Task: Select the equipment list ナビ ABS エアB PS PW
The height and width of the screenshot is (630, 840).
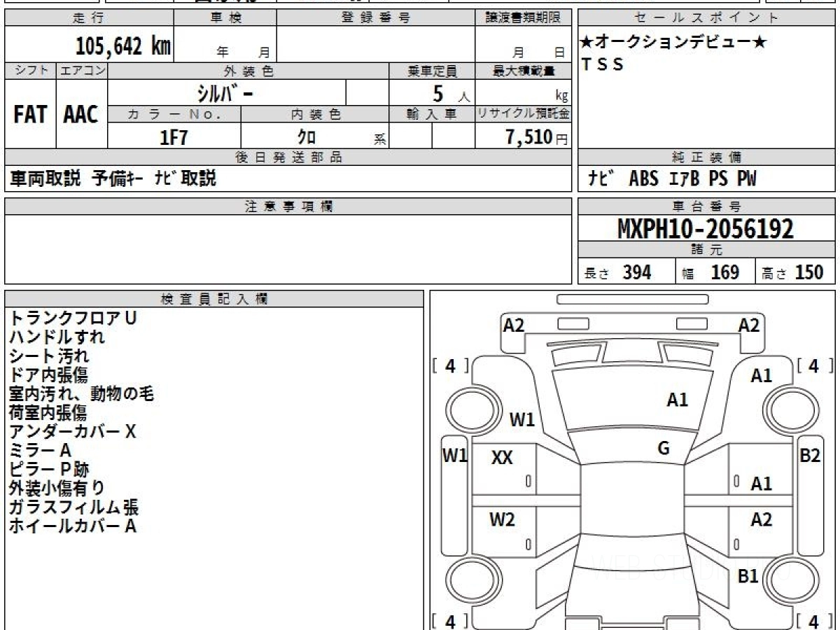Action: 673,178
